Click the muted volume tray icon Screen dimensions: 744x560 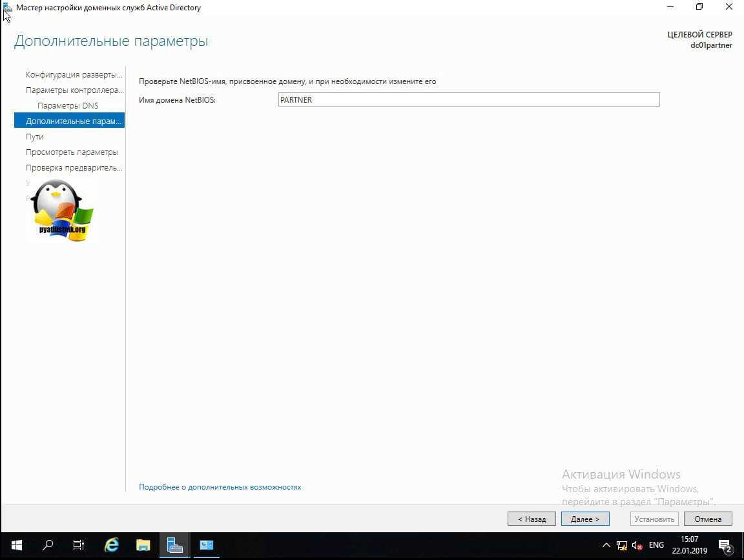coord(637,545)
